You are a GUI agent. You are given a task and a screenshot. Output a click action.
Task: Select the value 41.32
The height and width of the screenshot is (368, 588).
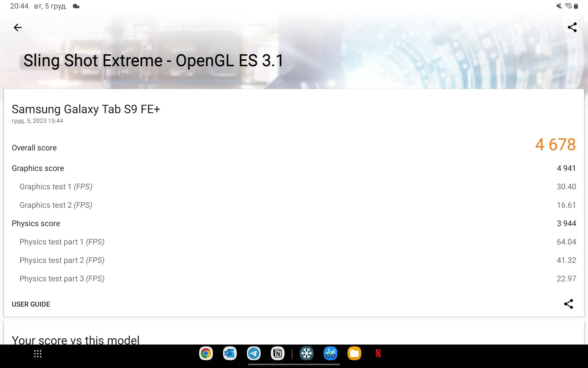pos(566,260)
